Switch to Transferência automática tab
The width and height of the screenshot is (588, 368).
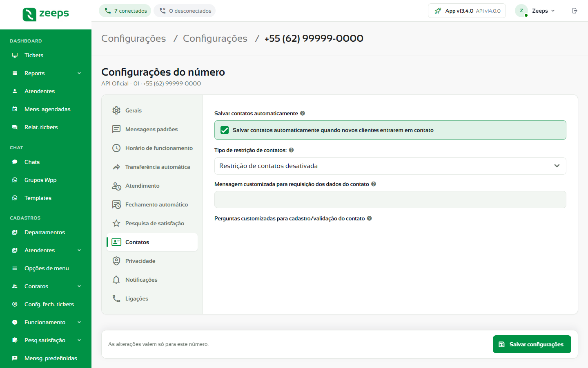coord(152,167)
